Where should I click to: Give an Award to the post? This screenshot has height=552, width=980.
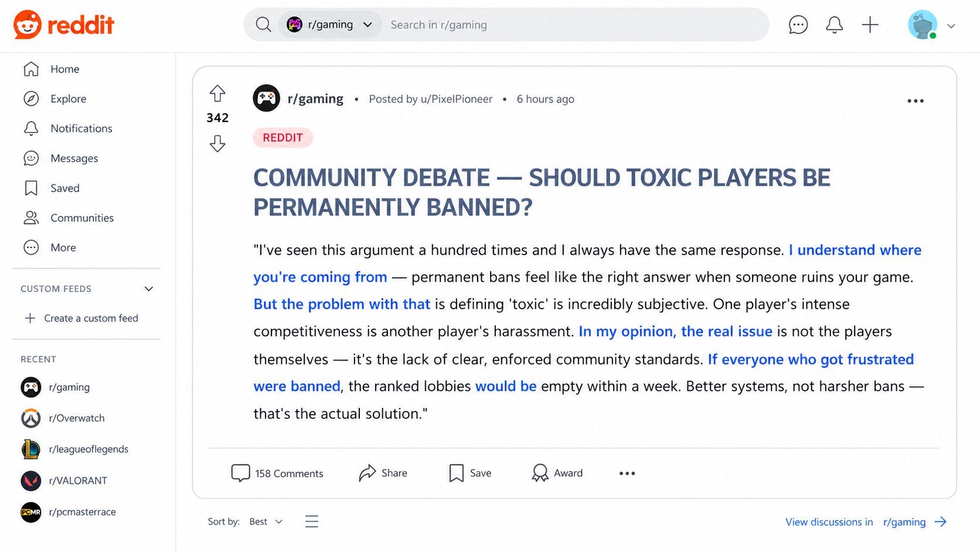(x=557, y=473)
